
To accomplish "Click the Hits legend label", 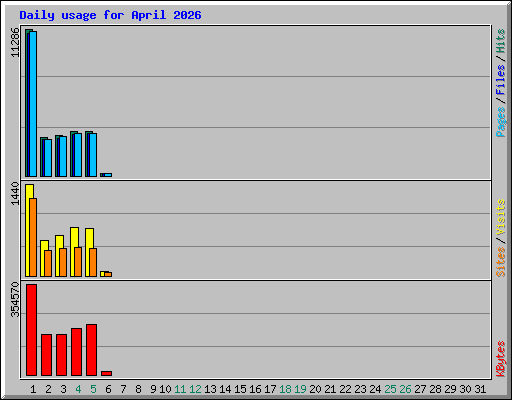I will (x=500, y=41).
